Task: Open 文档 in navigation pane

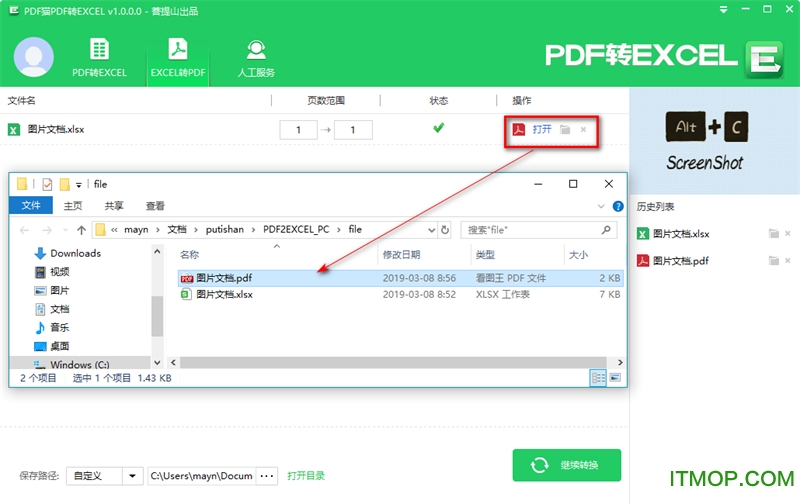Action: (x=52, y=309)
